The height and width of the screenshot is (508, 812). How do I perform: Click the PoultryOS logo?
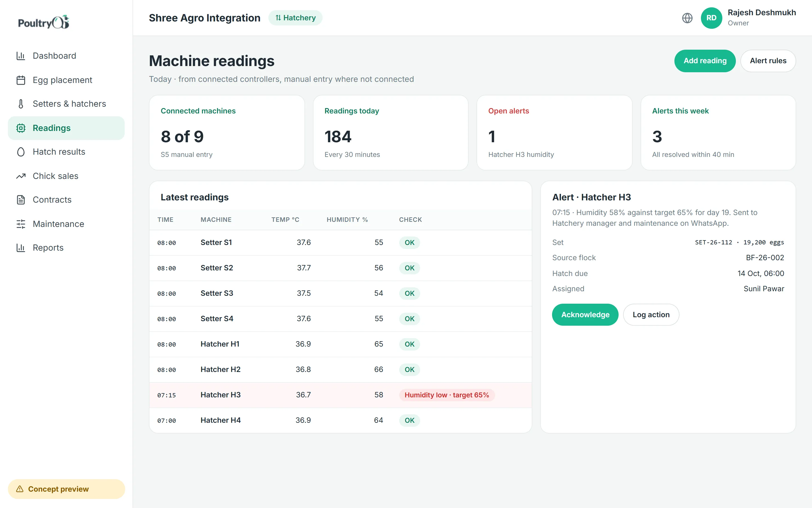(44, 22)
